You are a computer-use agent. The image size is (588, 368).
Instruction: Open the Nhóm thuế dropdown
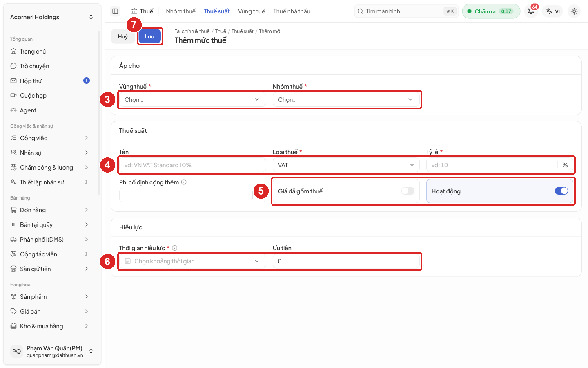(346, 99)
